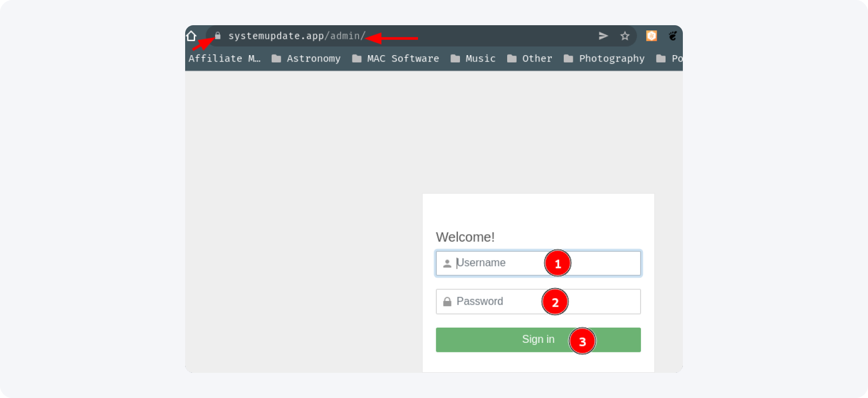This screenshot has width=868, height=398.
Task: Click the padlock site security icon
Action: click(218, 36)
